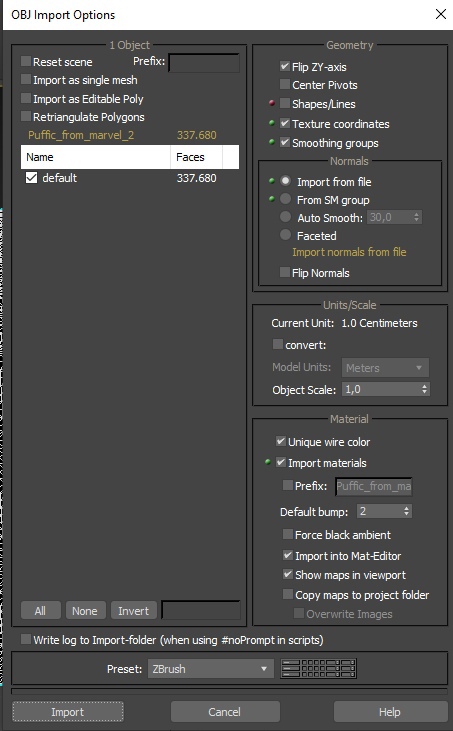Expand the Model Units Meters dropdown
The height and width of the screenshot is (731, 453).
pos(385,368)
